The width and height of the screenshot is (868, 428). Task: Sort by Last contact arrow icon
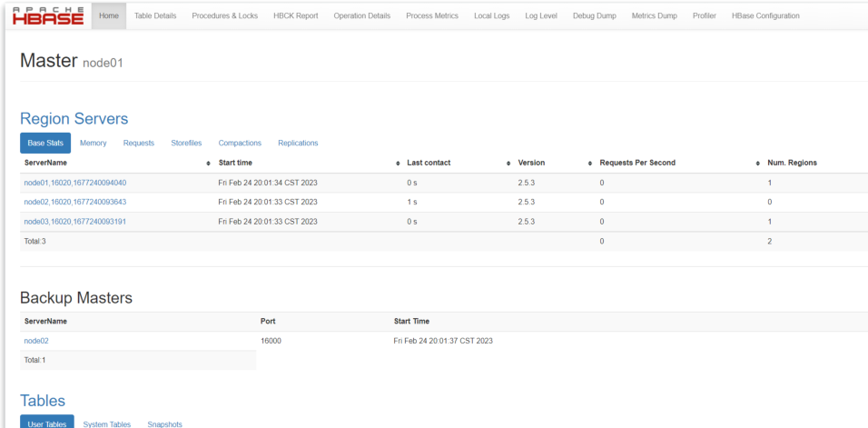pos(508,164)
